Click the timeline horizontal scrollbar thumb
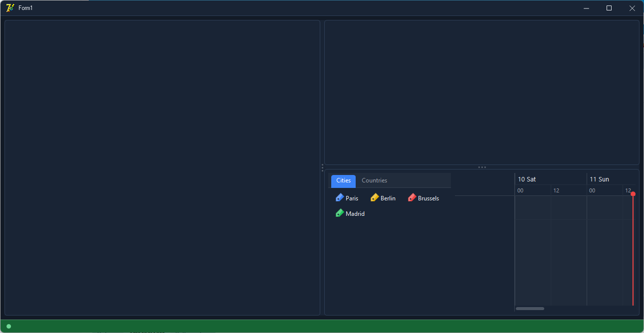 click(x=530, y=309)
